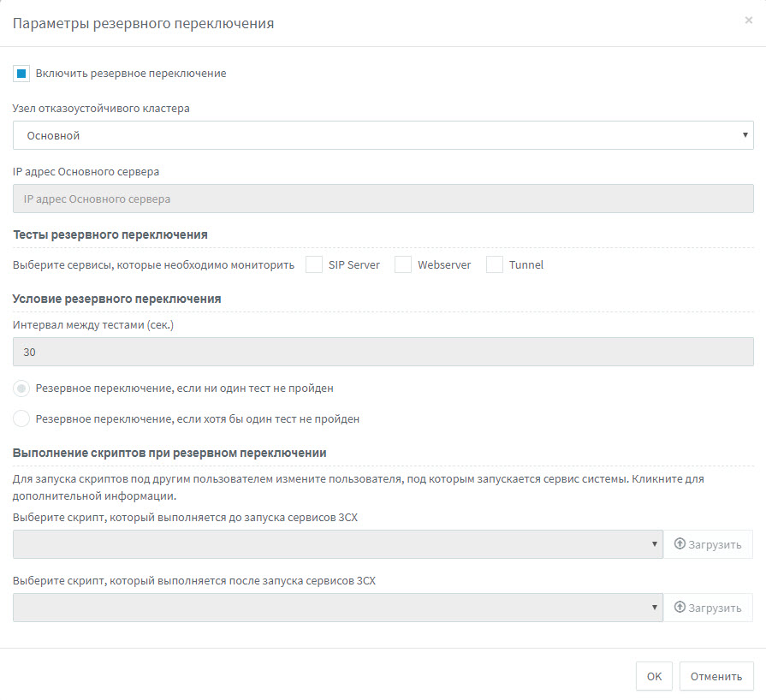This screenshot has width=766, height=700.
Task: Click 'Загрузить' button for pre-start script
Action: [708, 544]
